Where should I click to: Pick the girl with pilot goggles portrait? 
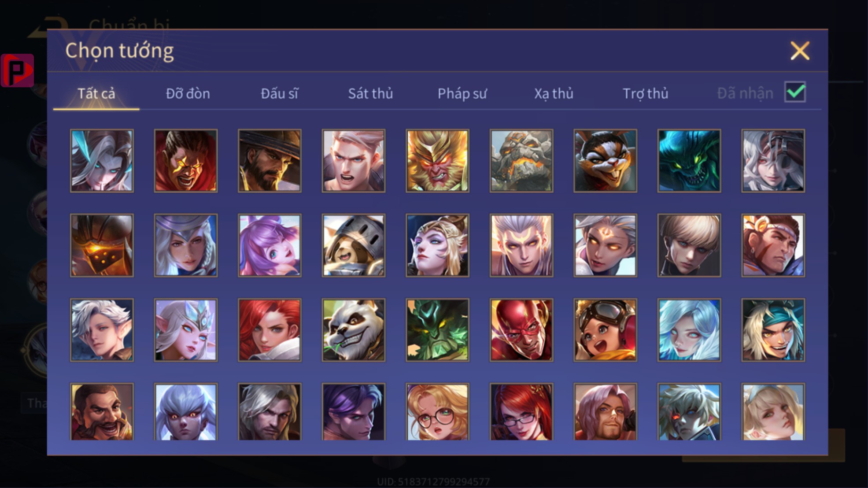pyautogui.click(x=605, y=330)
